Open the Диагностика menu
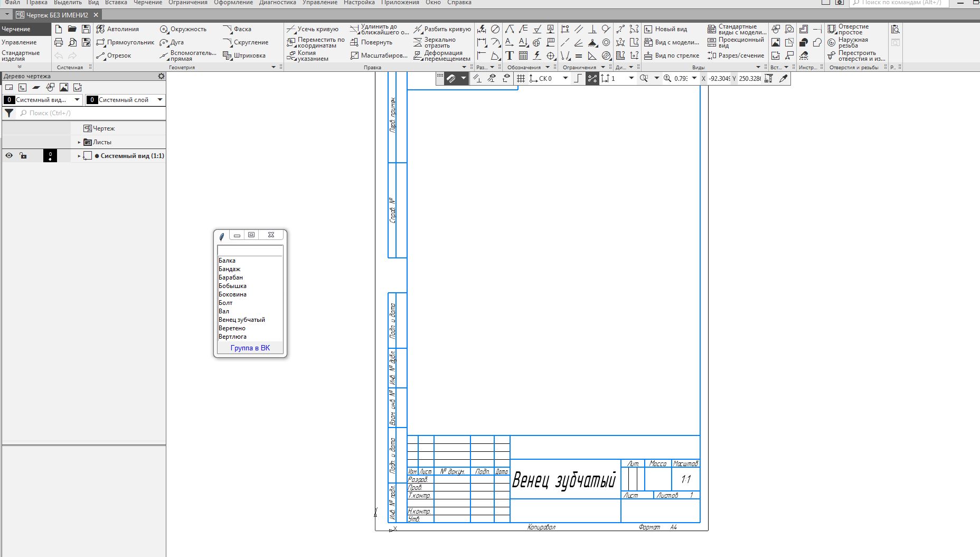980x557 pixels. [278, 3]
